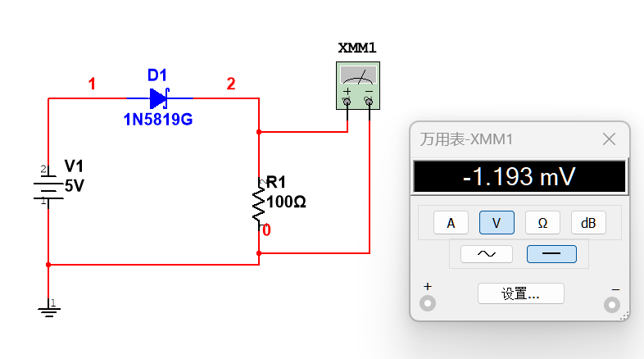Select the D1 Schottky diode symbol
Viewport: 644px width, 359px height.
159,98
